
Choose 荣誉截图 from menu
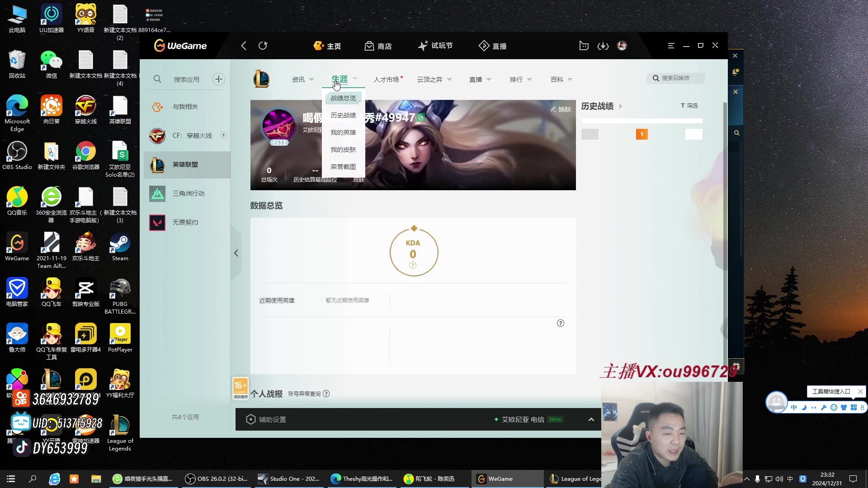(x=343, y=167)
